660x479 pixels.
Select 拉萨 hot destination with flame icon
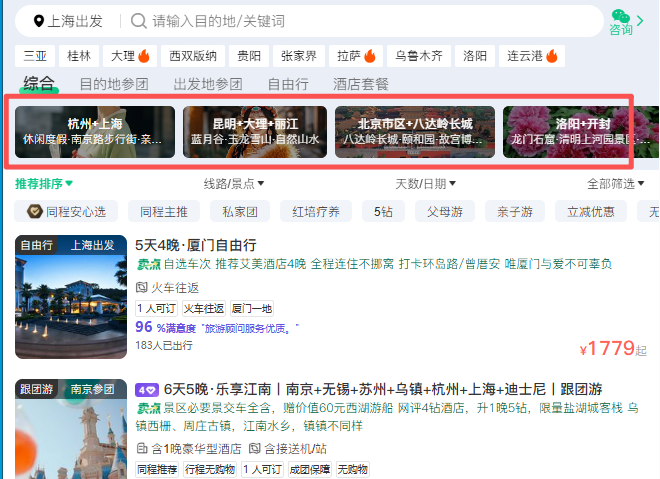(356, 56)
